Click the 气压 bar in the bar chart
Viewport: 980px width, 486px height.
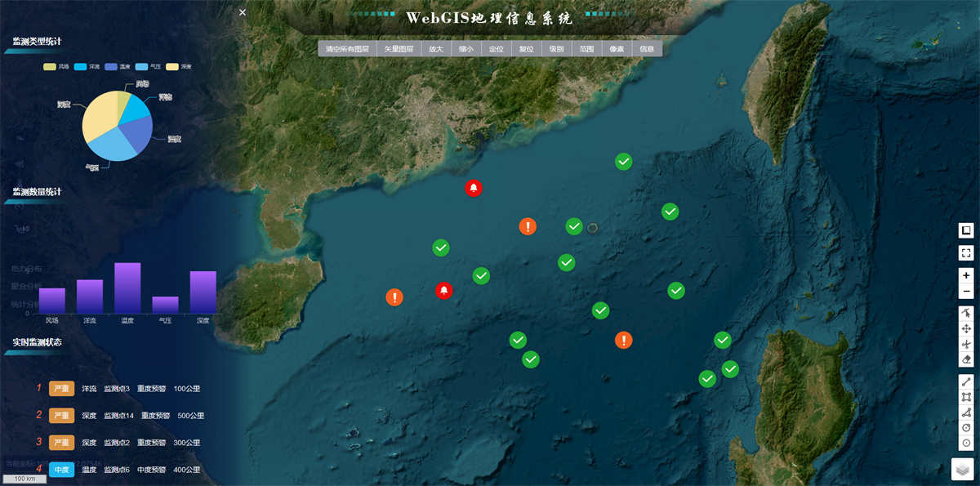(165, 305)
